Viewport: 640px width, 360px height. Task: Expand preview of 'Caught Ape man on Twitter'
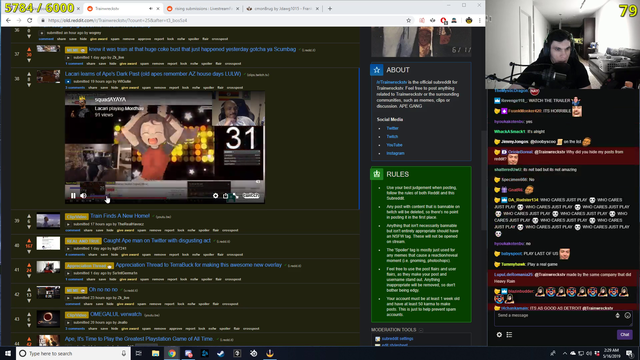click(68, 249)
